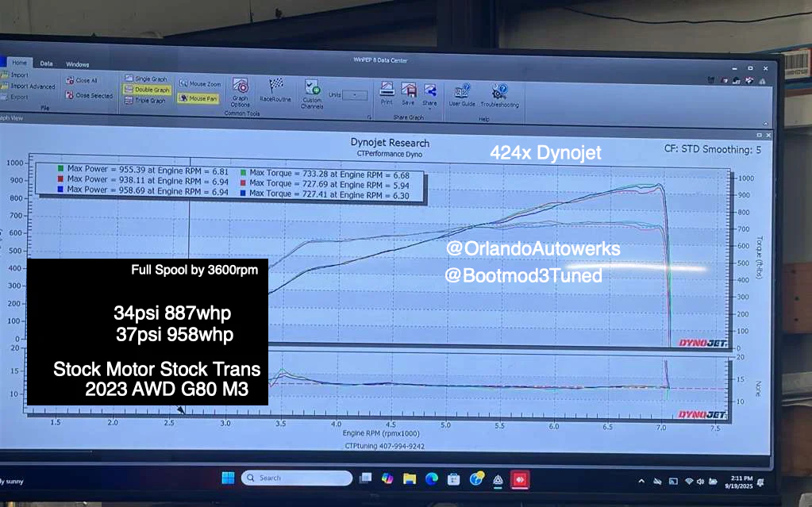This screenshot has height=507, width=812.
Task: Open Graph Options
Action: (241, 93)
